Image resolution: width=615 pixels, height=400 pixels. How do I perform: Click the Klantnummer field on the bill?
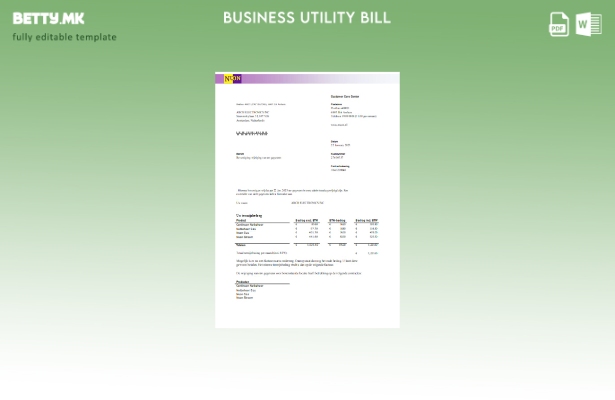pos(338,155)
